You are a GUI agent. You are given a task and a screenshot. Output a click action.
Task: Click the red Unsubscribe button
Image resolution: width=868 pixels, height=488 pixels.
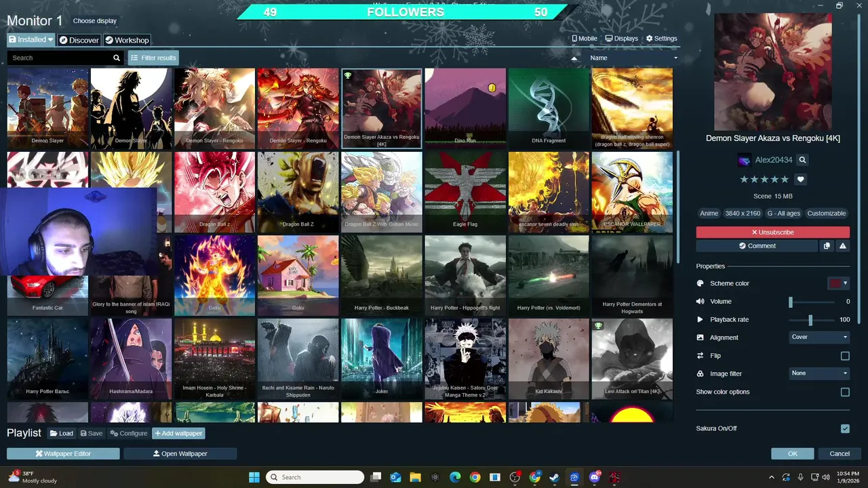pyautogui.click(x=772, y=232)
